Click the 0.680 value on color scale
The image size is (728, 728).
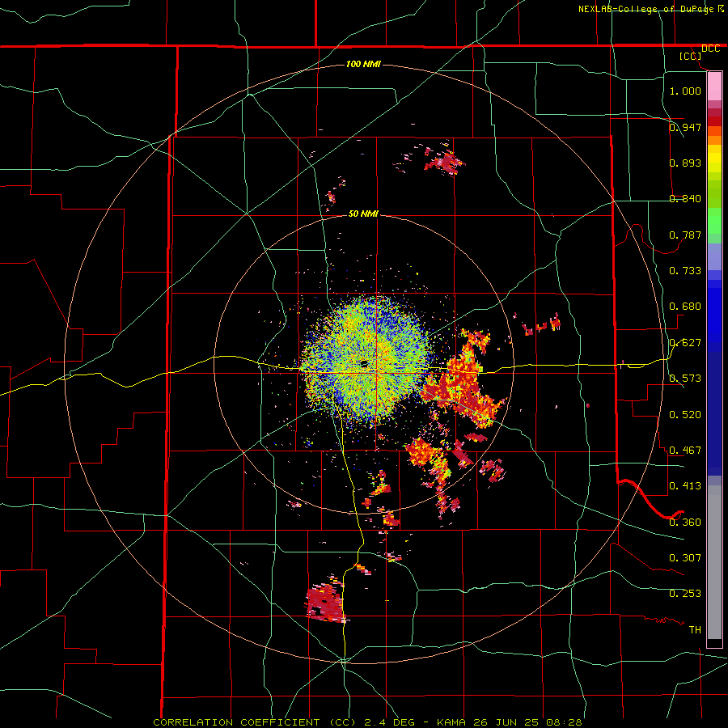click(685, 307)
